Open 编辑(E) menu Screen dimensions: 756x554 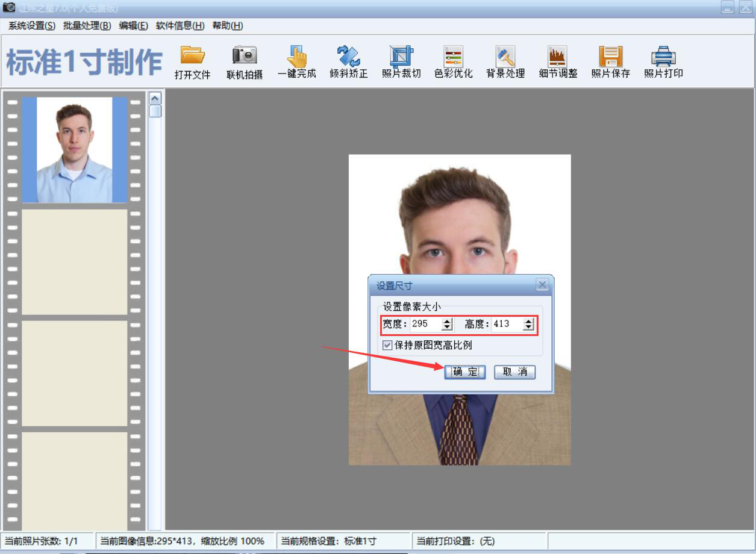(134, 26)
